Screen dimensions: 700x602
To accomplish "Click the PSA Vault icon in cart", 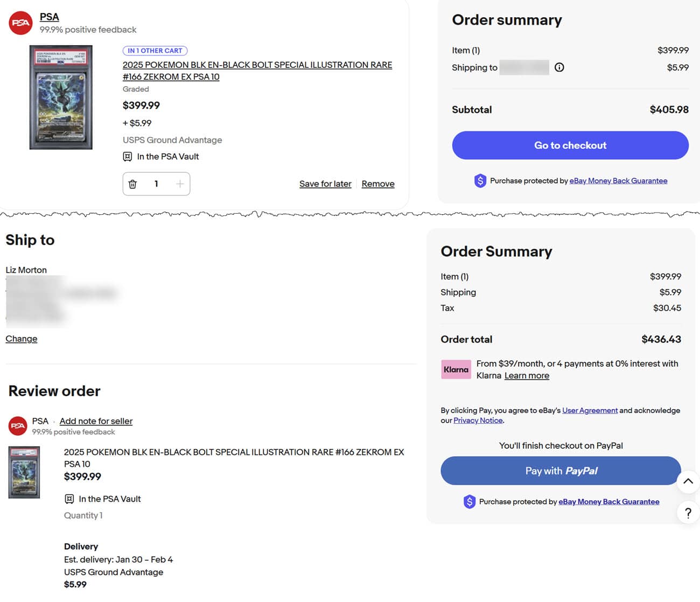I will tap(128, 157).
